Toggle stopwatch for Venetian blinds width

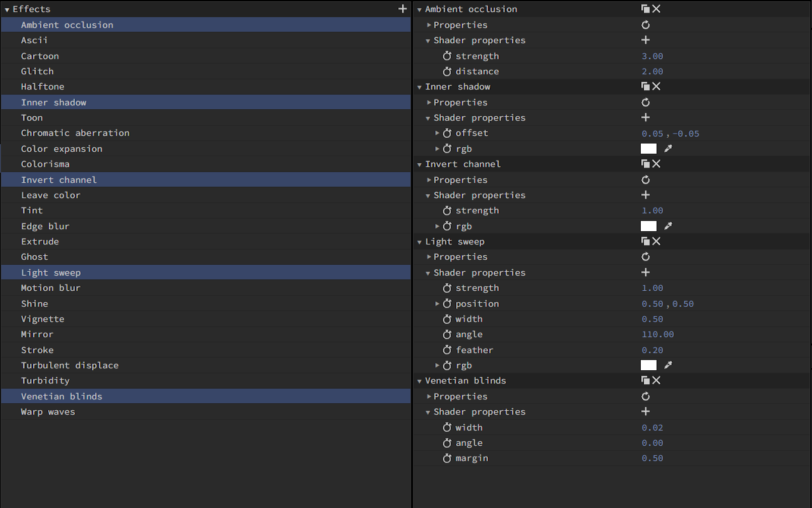[x=447, y=427]
